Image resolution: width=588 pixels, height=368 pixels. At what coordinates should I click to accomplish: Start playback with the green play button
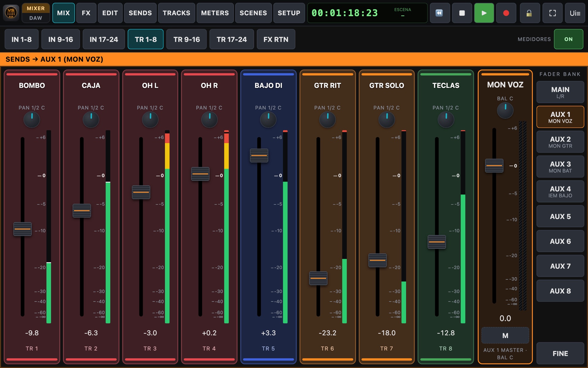pos(484,13)
